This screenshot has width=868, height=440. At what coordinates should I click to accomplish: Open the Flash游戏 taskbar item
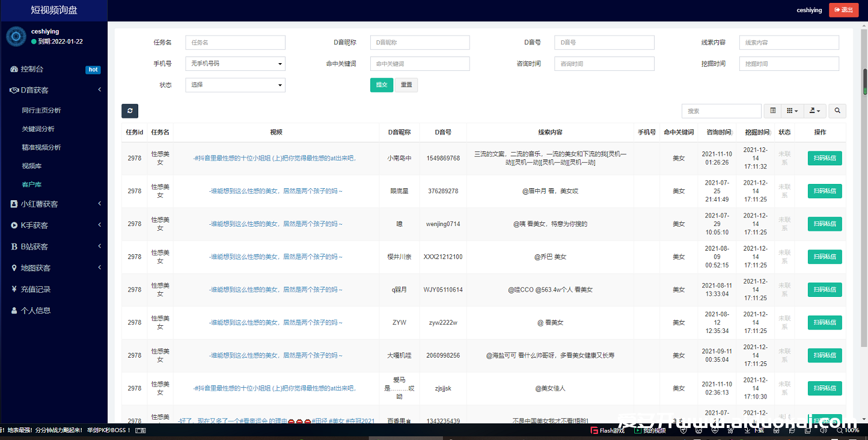607,430
